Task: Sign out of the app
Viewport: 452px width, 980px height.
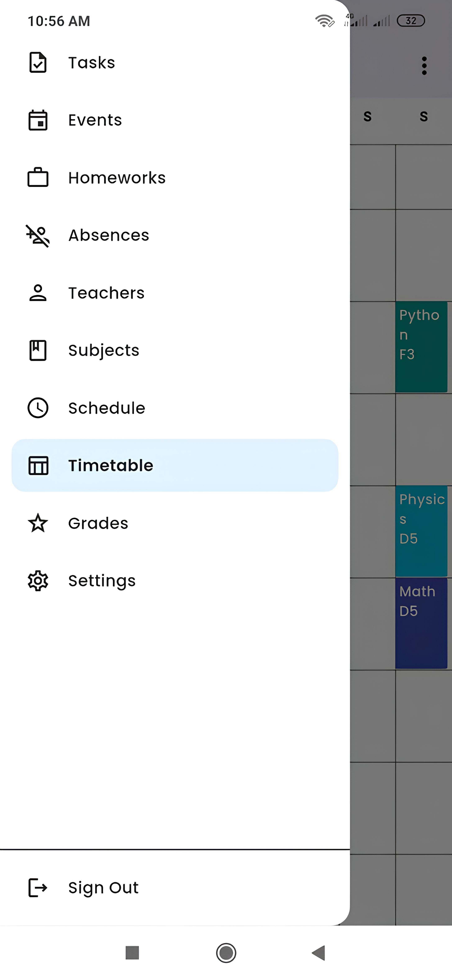Action: pos(103,887)
